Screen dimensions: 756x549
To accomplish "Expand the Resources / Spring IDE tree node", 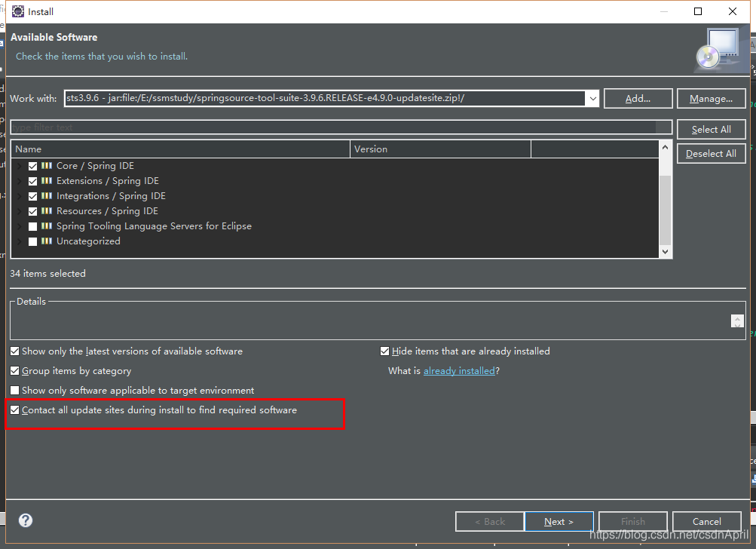I will pos(20,211).
